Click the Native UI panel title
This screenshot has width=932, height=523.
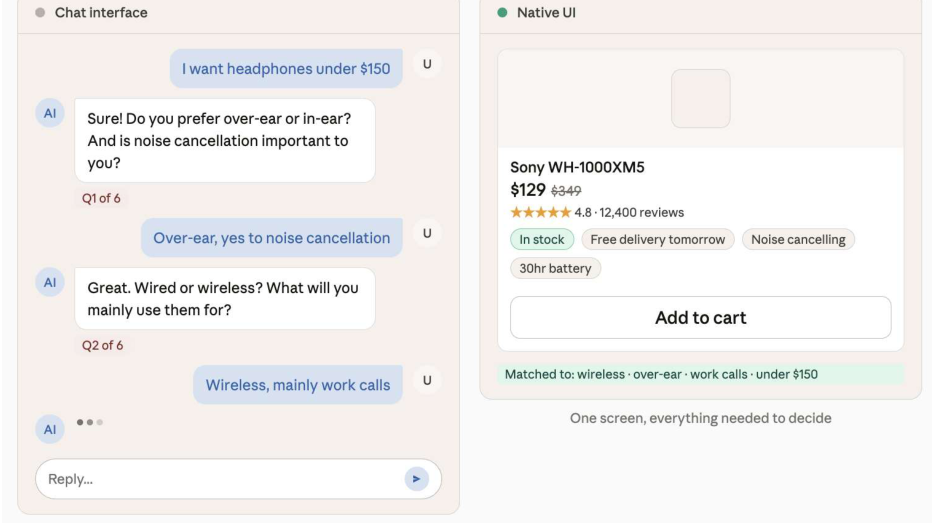[546, 12]
